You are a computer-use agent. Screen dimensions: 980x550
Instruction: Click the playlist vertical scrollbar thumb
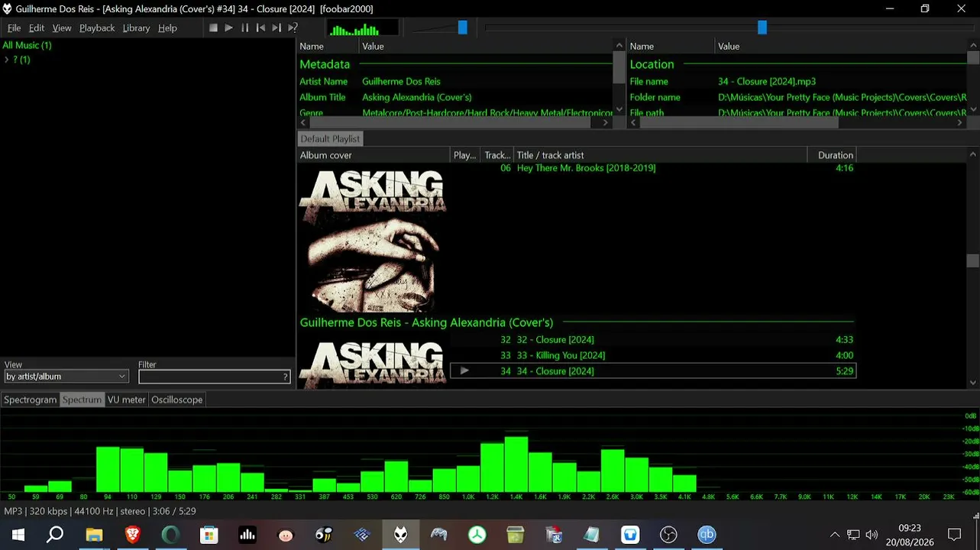click(x=972, y=260)
